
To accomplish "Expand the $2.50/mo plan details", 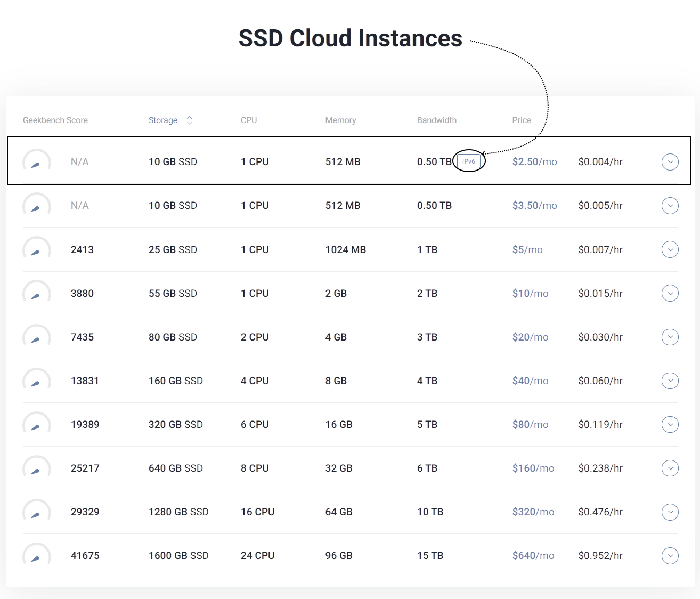I will point(670,162).
